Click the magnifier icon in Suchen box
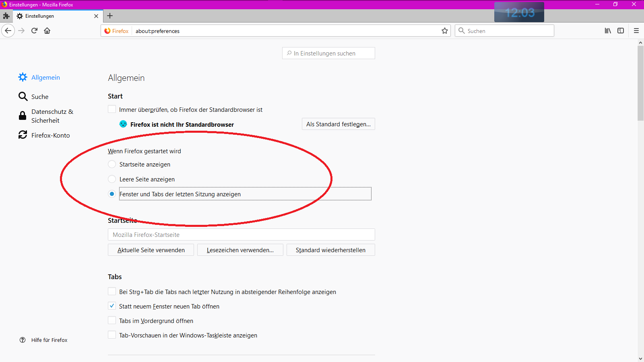This screenshot has height=362, width=644. [462, 31]
